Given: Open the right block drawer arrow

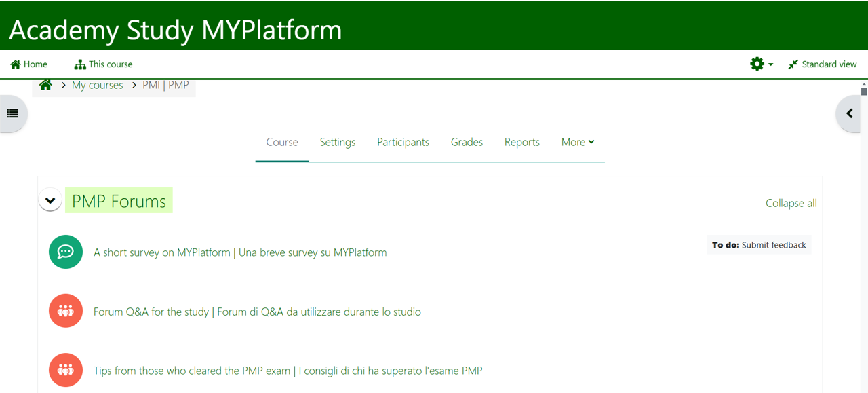Looking at the screenshot, I should pos(849,113).
